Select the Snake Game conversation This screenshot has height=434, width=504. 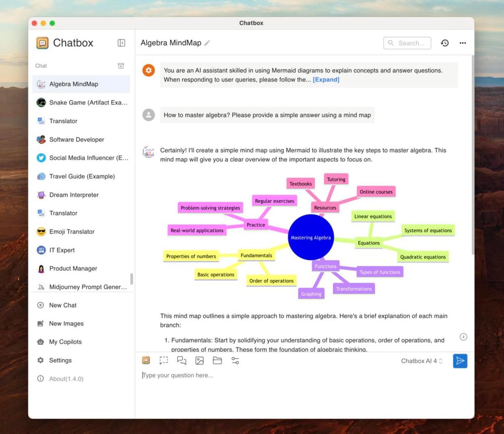coord(82,102)
